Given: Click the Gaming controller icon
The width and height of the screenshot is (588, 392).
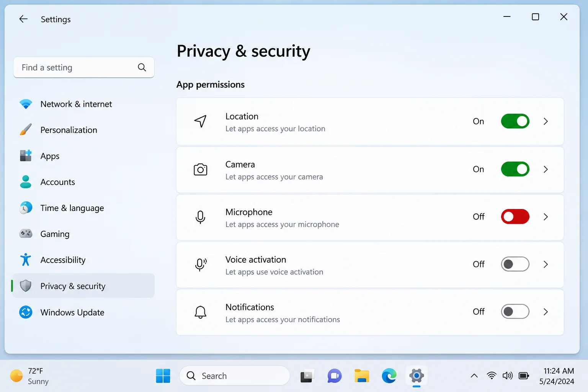Looking at the screenshot, I should (x=26, y=234).
